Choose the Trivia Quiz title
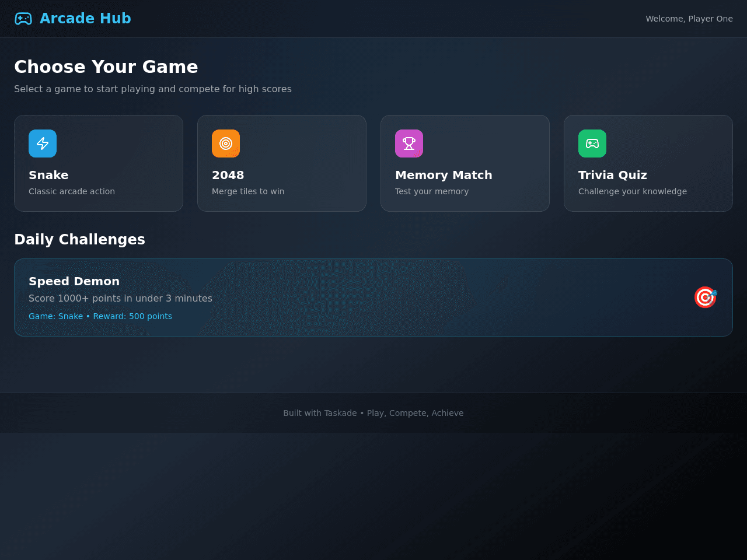Image resolution: width=747 pixels, height=560 pixels. 613,175
